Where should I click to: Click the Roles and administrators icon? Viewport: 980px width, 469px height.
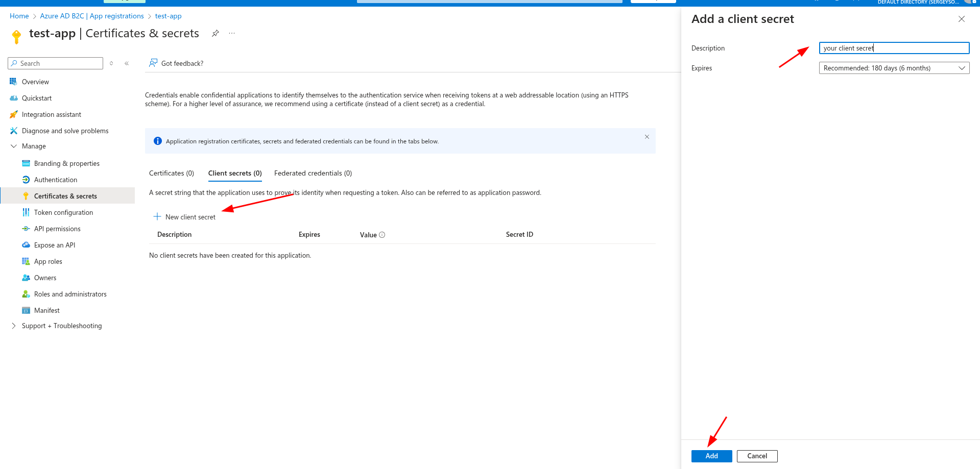click(x=26, y=294)
